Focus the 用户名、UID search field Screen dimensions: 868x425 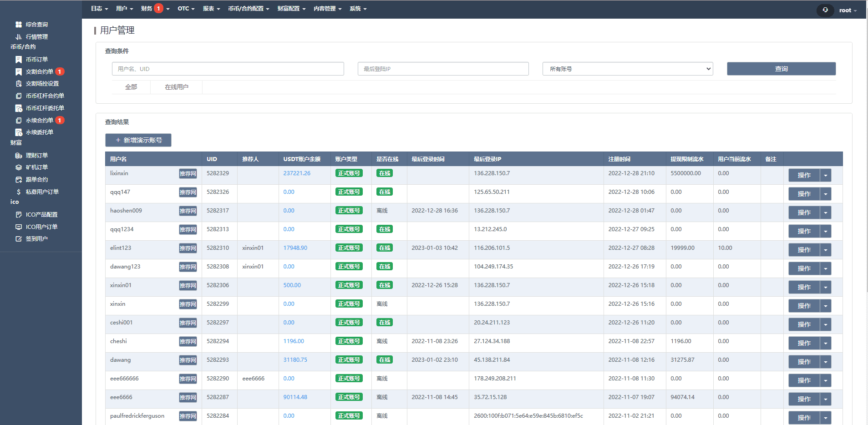point(228,69)
